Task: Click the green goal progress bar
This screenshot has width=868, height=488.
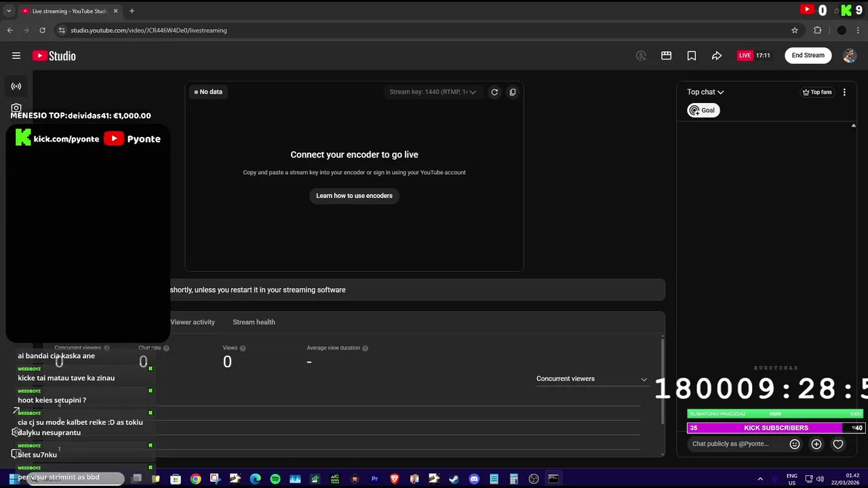Action: click(x=776, y=413)
